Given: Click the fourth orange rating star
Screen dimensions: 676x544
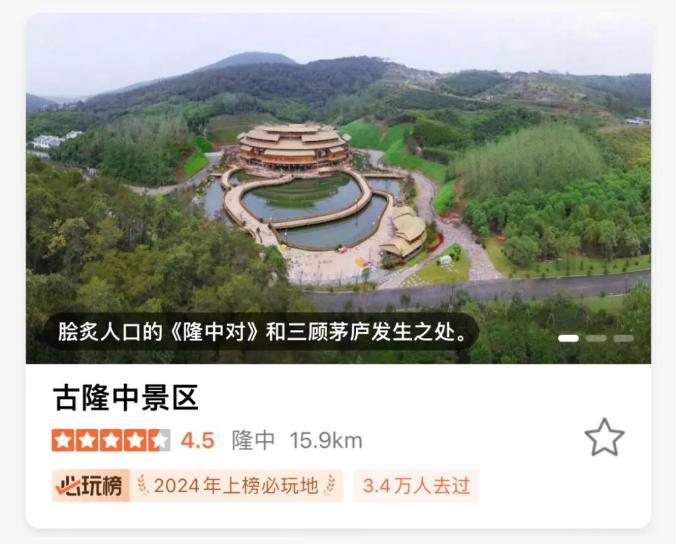Looking at the screenshot, I should [x=135, y=441].
